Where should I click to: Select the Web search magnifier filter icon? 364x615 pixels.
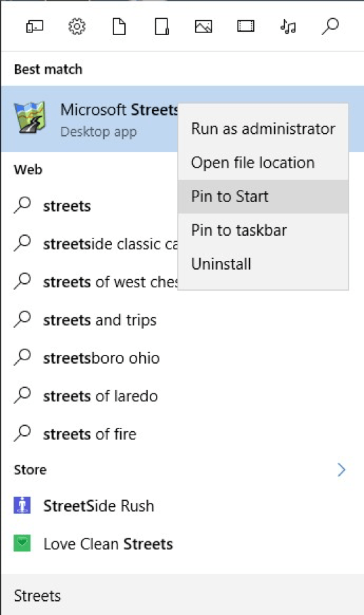click(330, 26)
